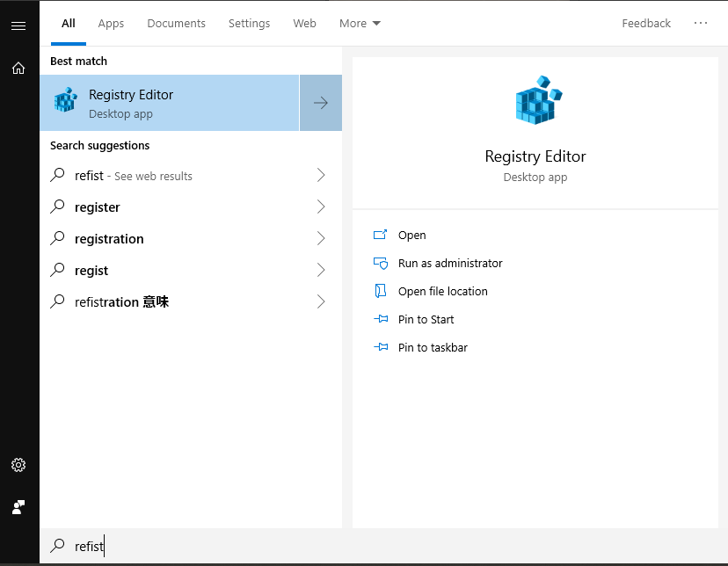Open the three-dots options menu

701,23
